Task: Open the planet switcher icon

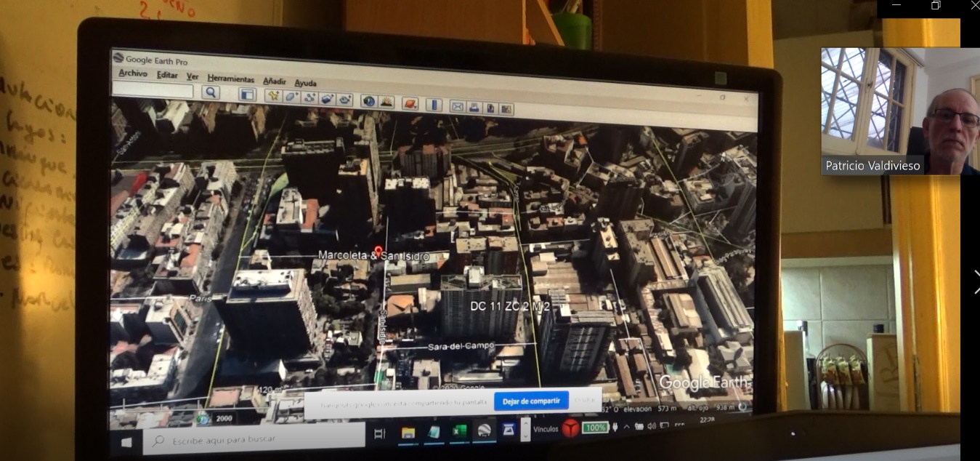Action: click(x=410, y=103)
